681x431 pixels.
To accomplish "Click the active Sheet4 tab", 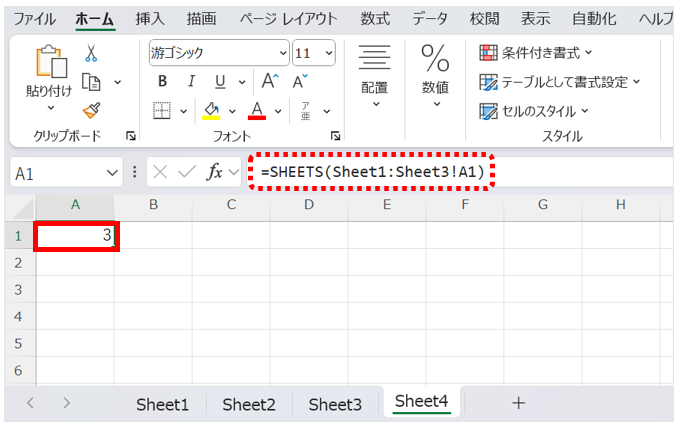I will tap(421, 401).
